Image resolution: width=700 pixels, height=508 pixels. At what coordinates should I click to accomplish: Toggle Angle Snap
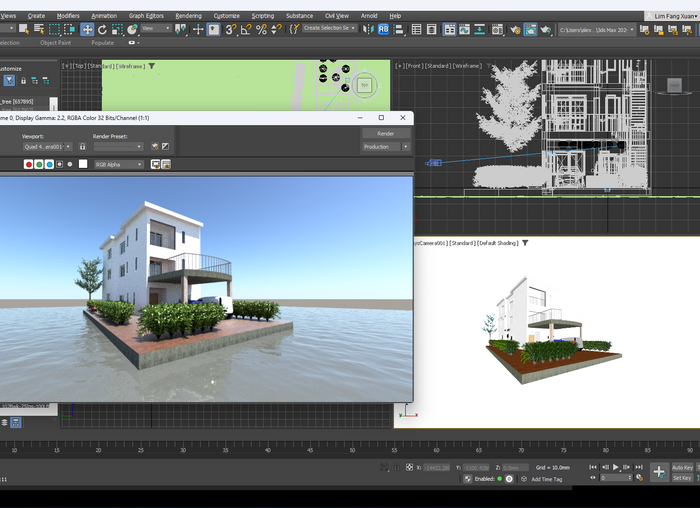pyautogui.click(x=246, y=29)
